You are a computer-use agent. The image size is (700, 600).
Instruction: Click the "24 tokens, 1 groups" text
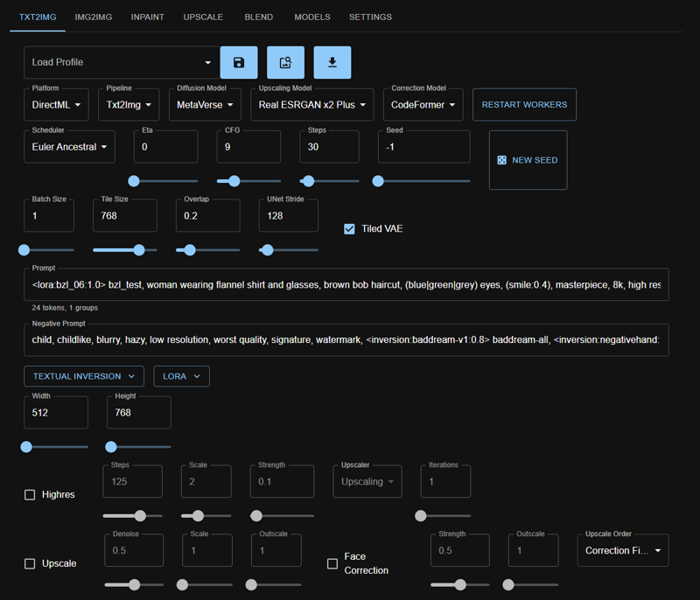tap(65, 308)
